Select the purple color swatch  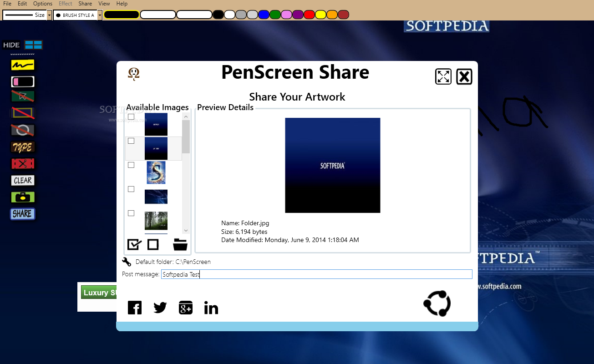(x=298, y=15)
